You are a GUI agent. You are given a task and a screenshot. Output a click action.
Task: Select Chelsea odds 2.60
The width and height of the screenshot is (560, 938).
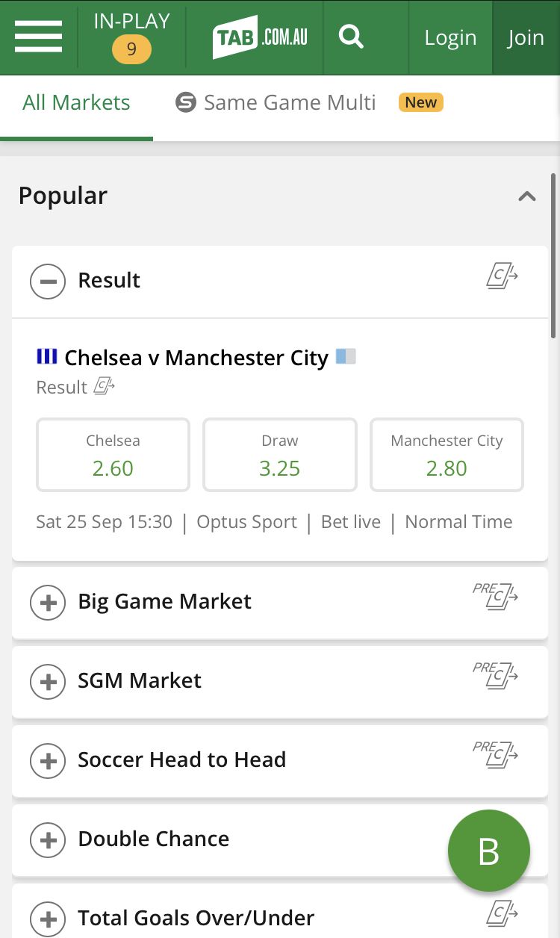pyautogui.click(x=113, y=455)
